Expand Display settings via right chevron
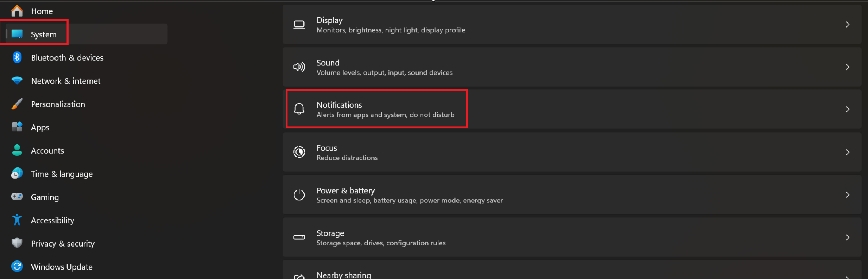This screenshot has width=868, height=279. pos(847,25)
